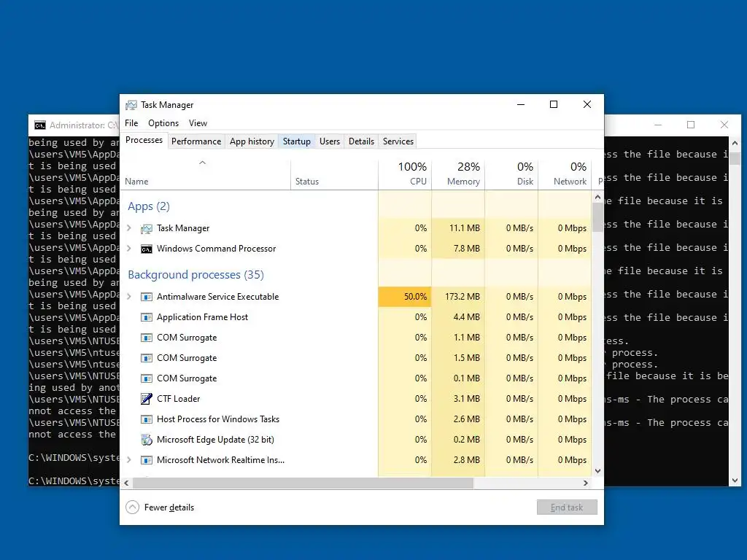Click the Background processes (35) heading

[x=196, y=275]
